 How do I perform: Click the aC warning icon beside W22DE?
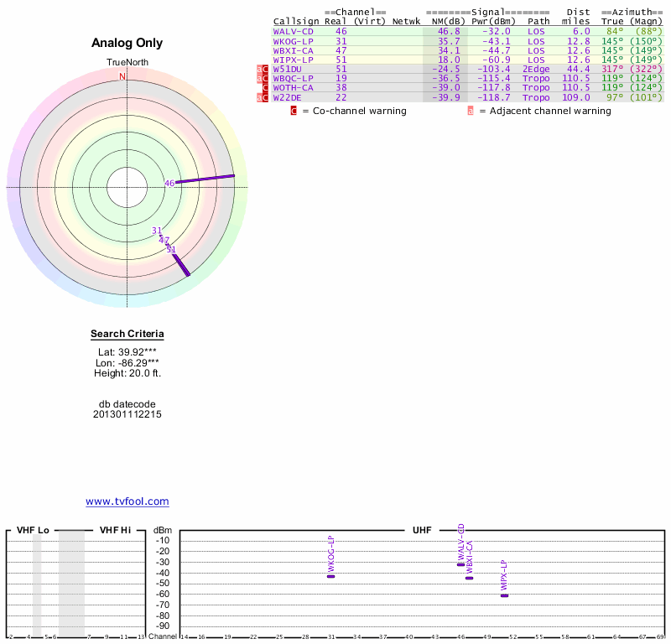tap(263, 97)
